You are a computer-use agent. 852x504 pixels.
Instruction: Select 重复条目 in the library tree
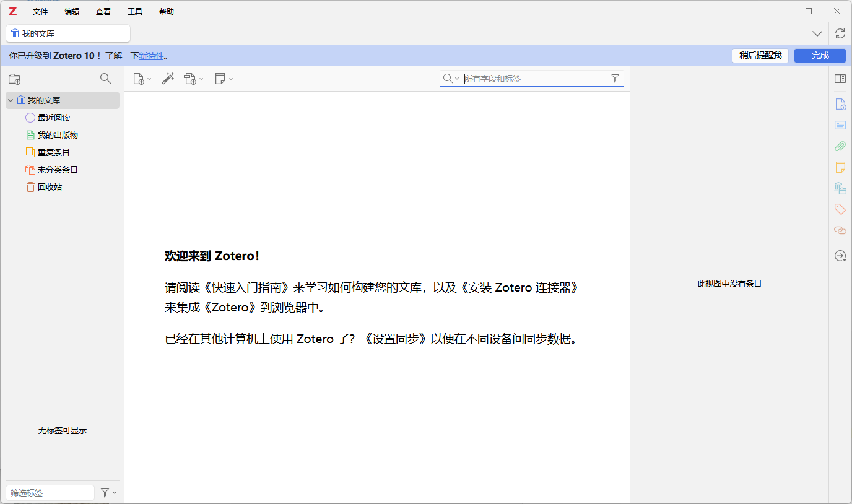point(54,152)
